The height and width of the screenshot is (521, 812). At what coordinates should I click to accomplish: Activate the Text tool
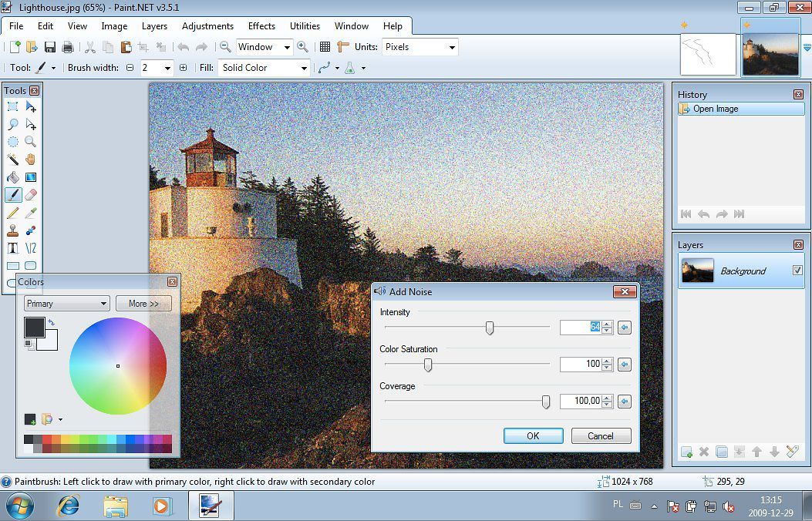pos(13,248)
